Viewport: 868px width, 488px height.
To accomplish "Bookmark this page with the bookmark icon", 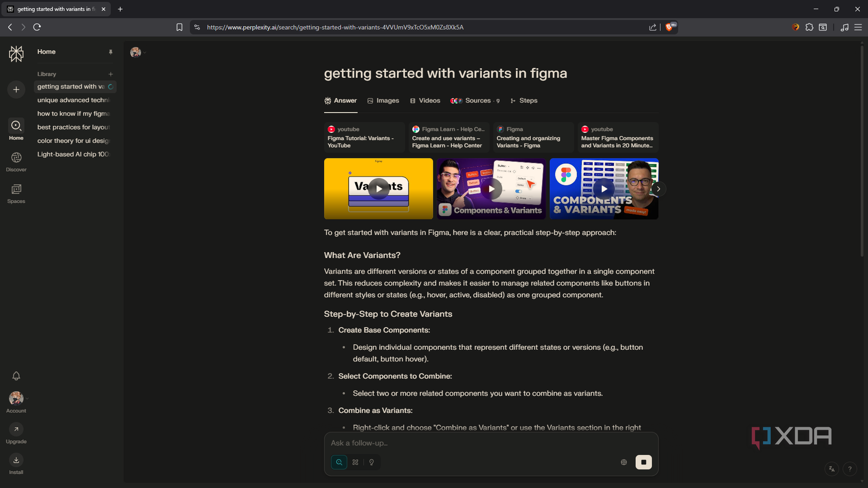I will coord(179,27).
